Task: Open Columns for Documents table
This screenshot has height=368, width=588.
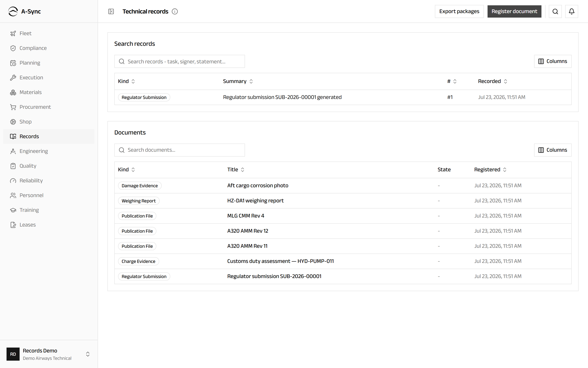Action: 552,150
